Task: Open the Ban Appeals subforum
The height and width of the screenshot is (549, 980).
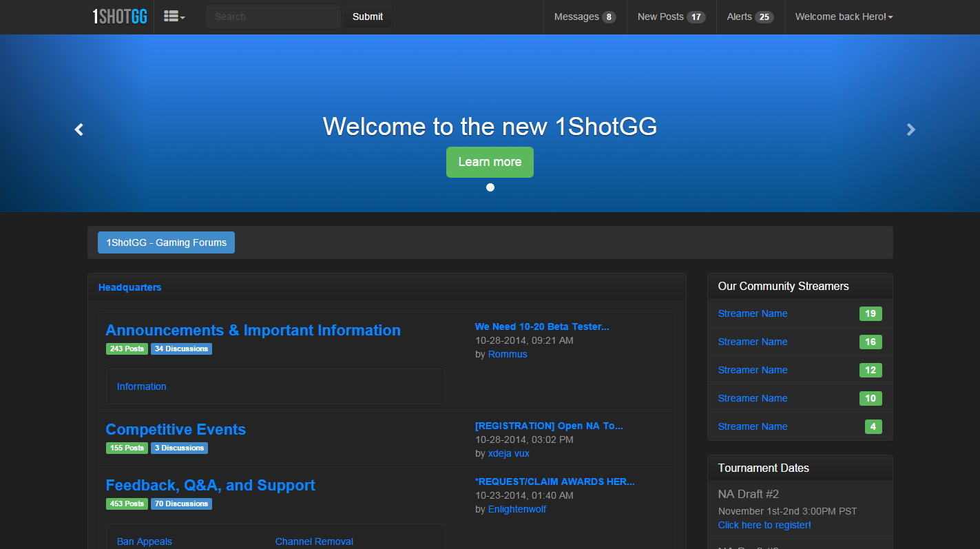Action: pos(145,541)
